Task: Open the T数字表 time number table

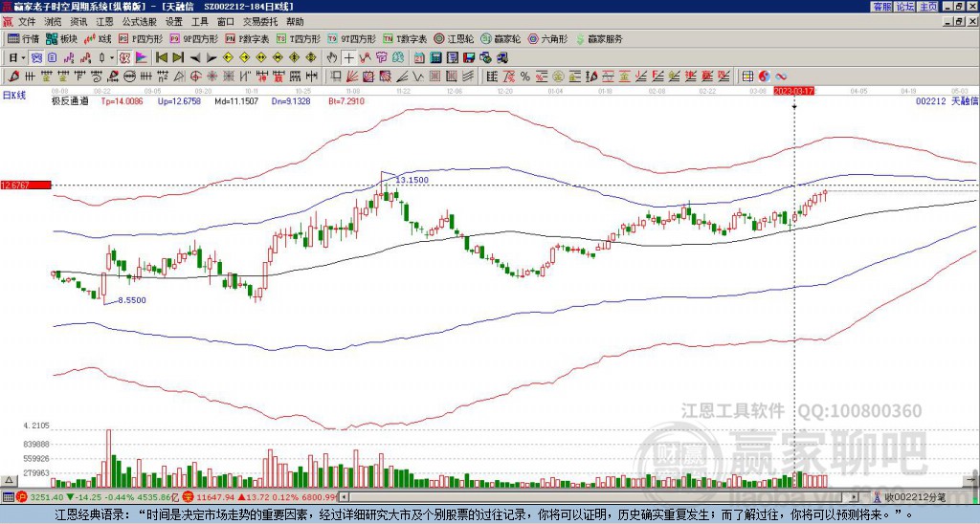Action: click(405, 38)
